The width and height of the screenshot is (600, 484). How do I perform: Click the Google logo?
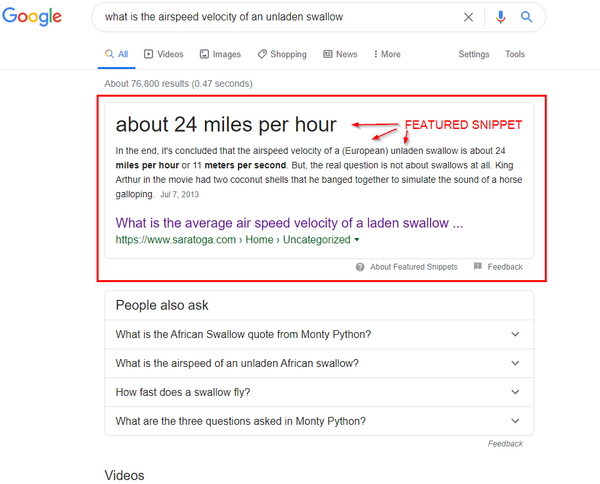[32, 17]
